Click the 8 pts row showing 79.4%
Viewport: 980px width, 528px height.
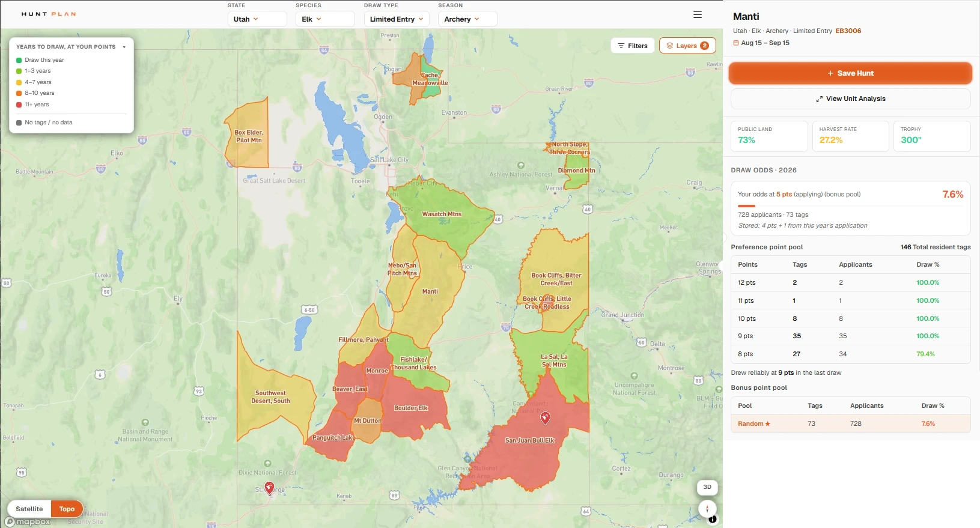click(x=850, y=354)
